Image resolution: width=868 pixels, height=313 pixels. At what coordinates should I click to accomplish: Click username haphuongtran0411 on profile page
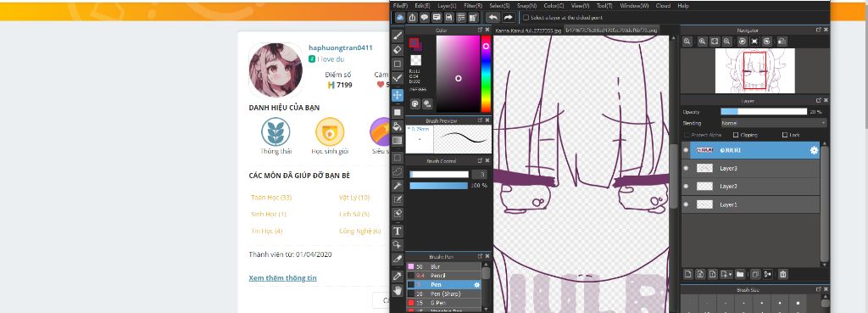[x=341, y=48]
